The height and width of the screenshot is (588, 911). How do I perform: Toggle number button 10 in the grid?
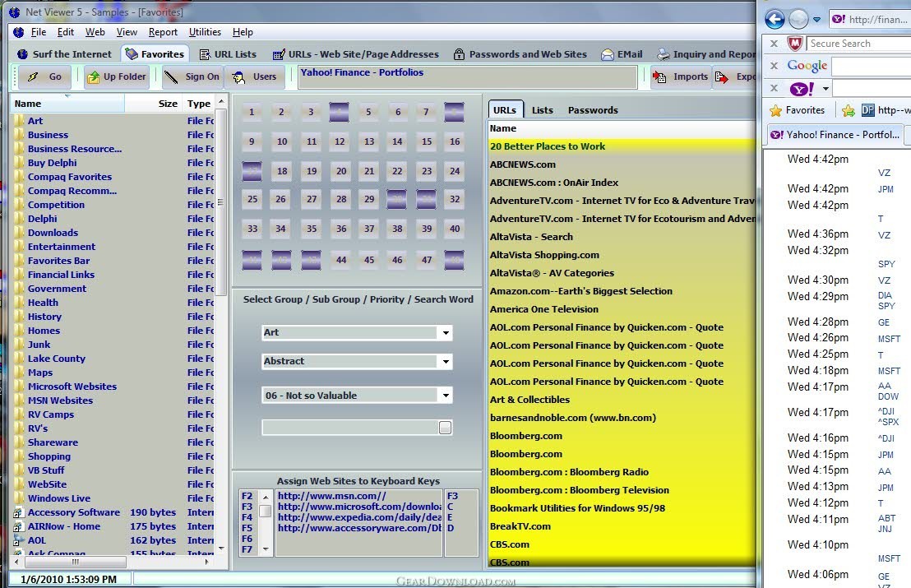pyautogui.click(x=282, y=141)
